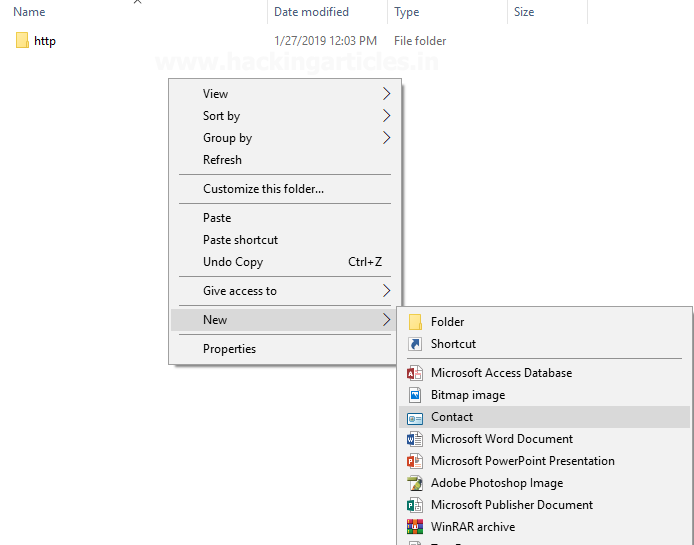Click the Bitmap image icon
The image size is (694, 545).
pos(415,395)
